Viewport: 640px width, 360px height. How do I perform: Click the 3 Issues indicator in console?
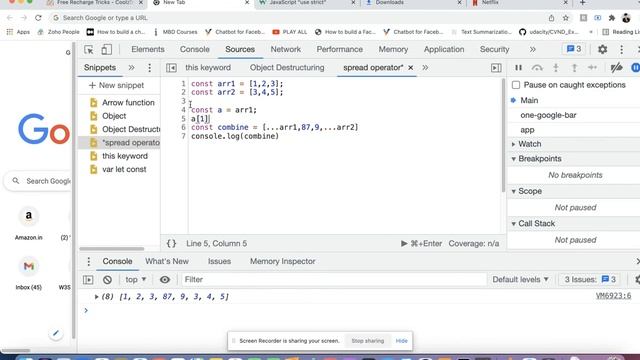(590, 280)
